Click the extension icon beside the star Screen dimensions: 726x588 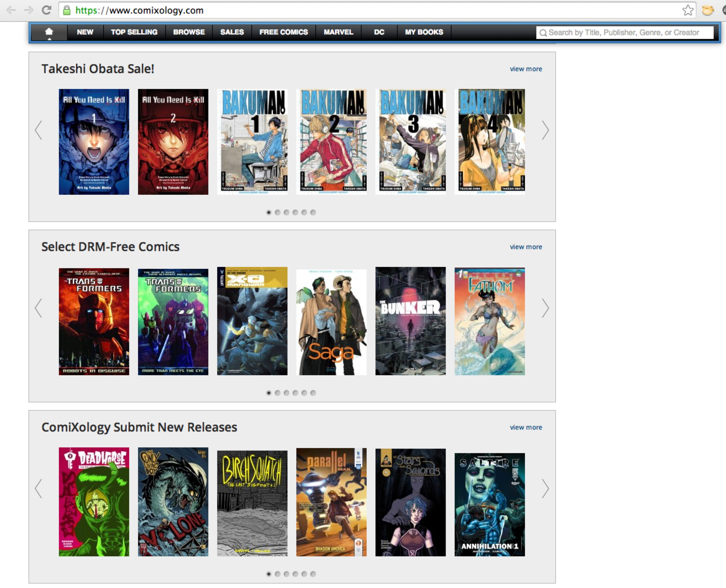[x=708, y=10]
